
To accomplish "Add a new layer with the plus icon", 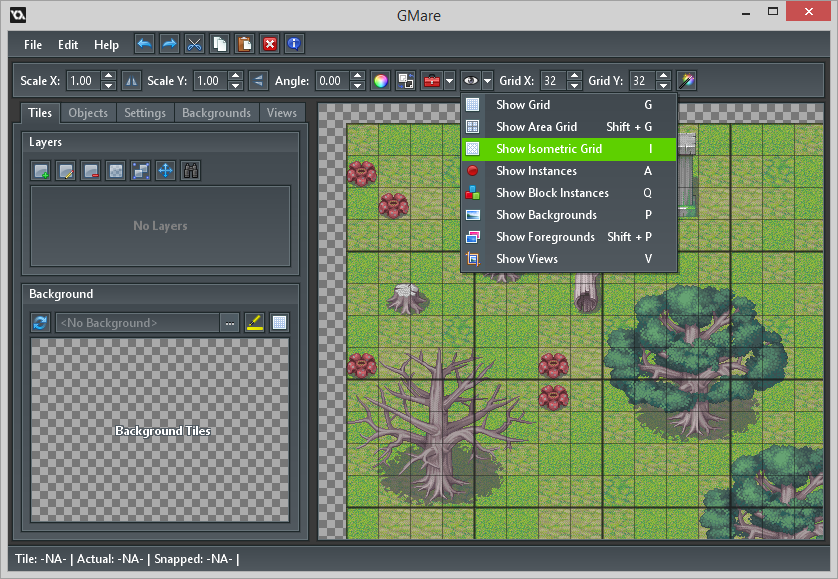I will (x=41, y=171).
